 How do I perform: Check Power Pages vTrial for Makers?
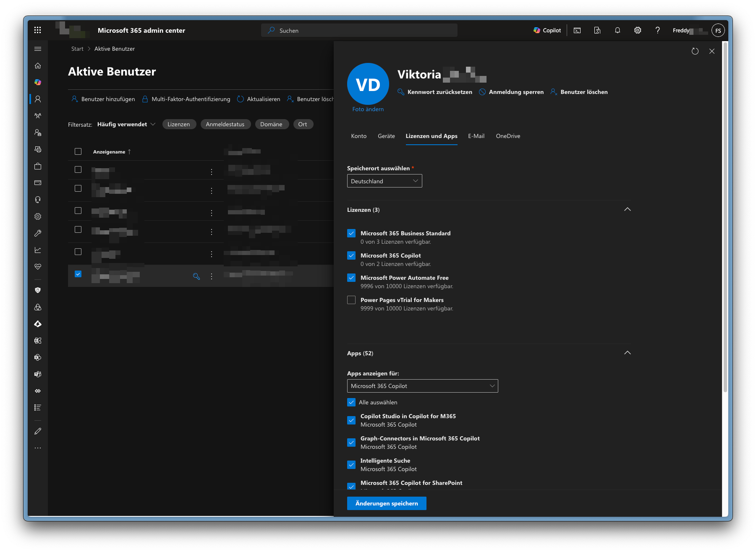351,300
